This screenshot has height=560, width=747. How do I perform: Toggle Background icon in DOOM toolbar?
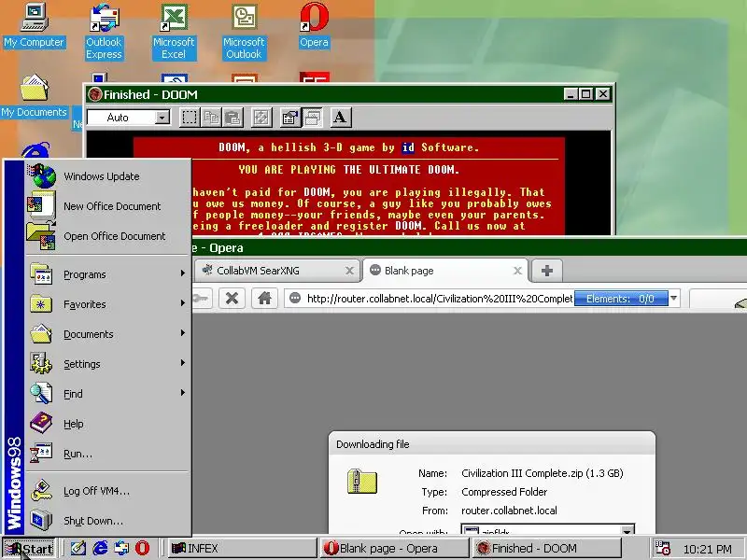pos(312,118)
